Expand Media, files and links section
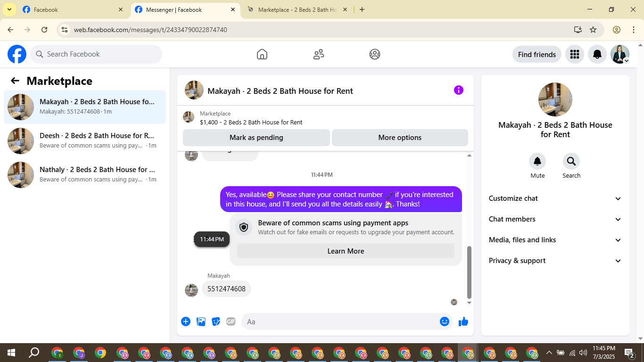The width and height of the screenshot is (644, 362). [555, 240]
